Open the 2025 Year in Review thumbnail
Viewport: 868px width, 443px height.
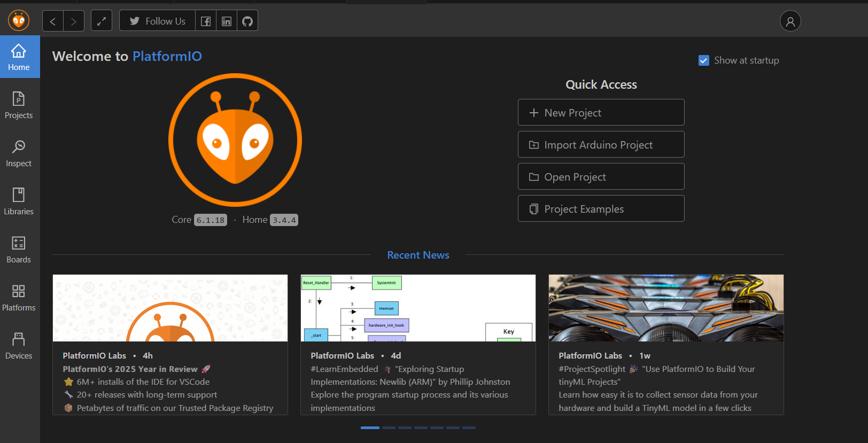(x=170, y=308)
